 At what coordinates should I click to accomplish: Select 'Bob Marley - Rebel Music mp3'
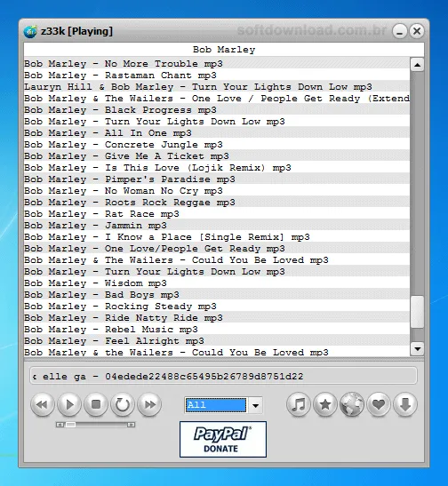[217, 329]
